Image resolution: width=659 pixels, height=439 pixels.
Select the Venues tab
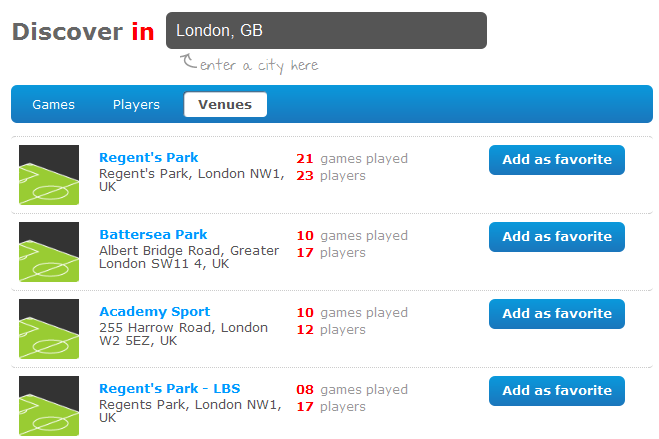point(225,104)
